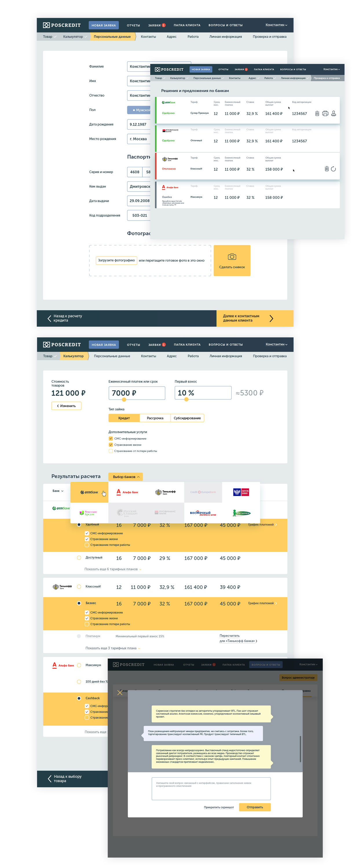The width and height of the screenshot is (359, 868).
Task: Check 'Страхование от потери работы' under additional services
Action: (x=111, y=451)
